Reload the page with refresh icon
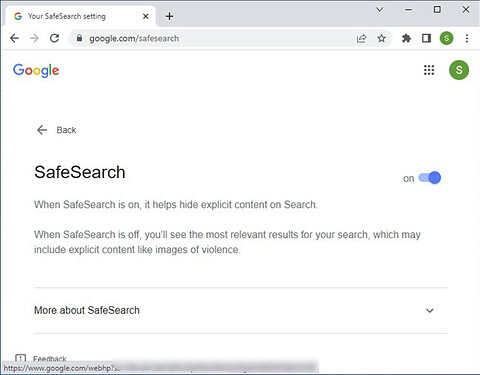Screen dimensions: 480x375 [55, 38]
